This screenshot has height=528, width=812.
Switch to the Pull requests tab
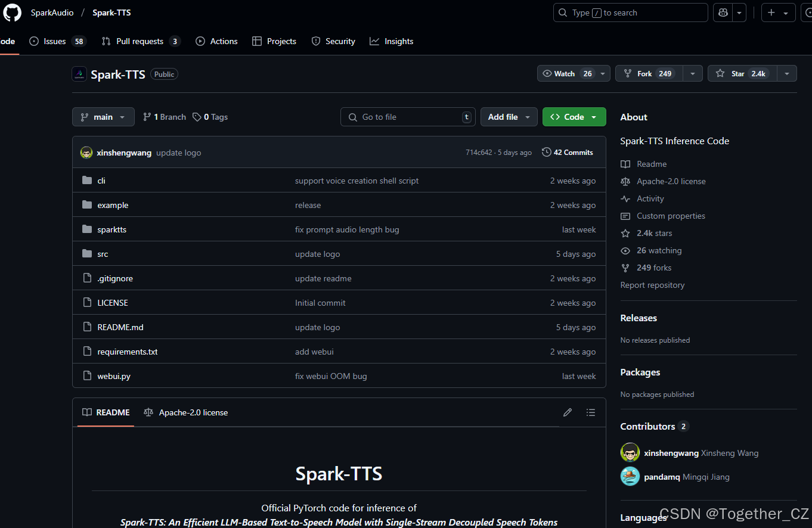141,41
